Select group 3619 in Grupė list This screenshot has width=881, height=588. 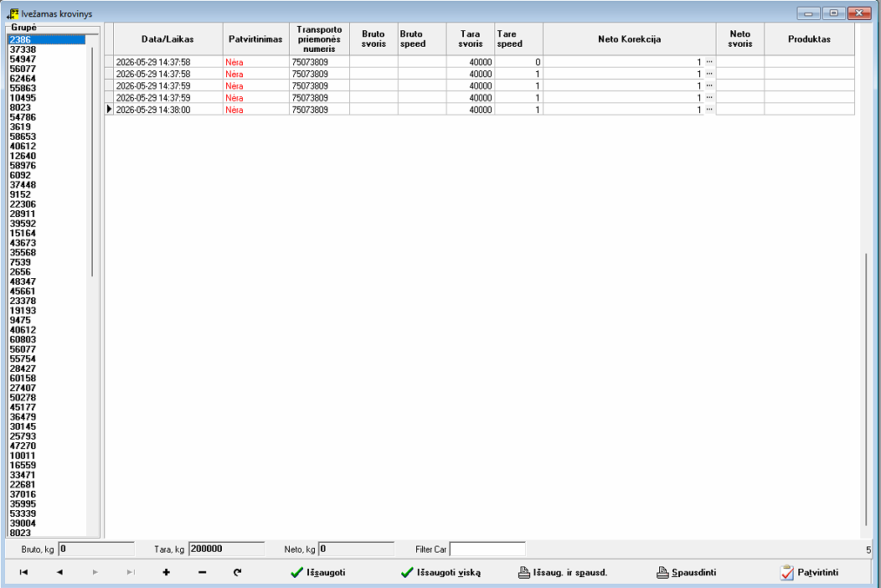point(47,127)
